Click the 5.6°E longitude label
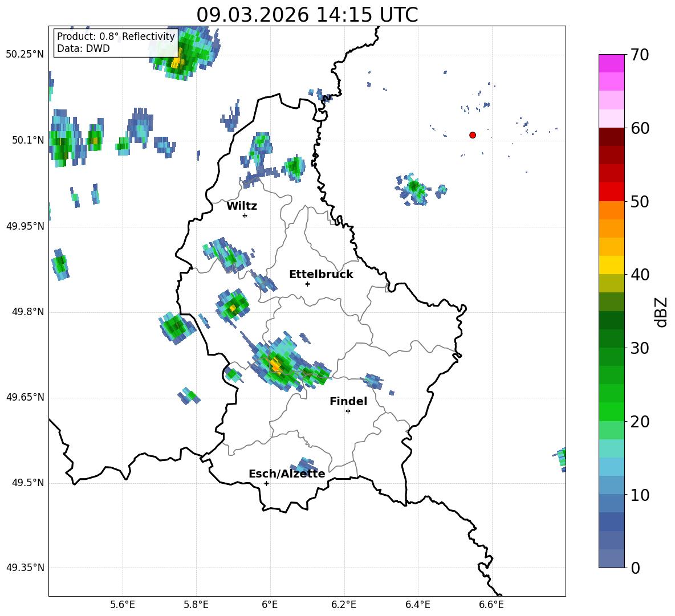 click(123, 605)
